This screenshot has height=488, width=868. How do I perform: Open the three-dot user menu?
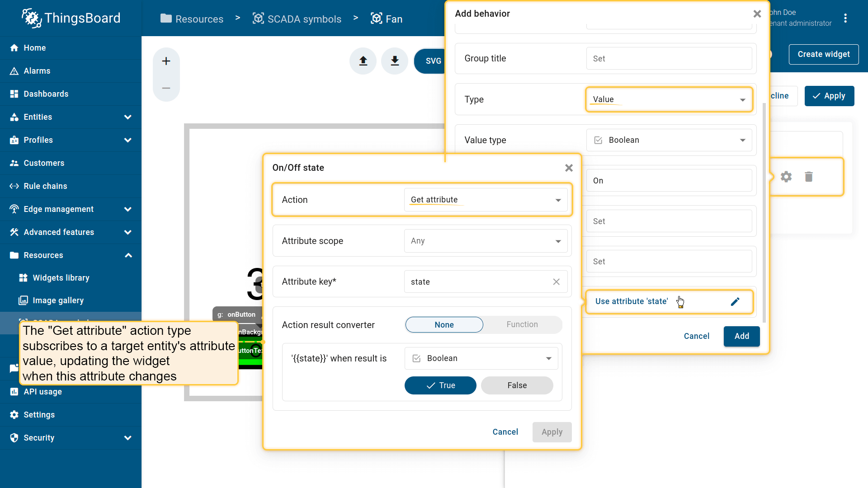coord(845,18)
